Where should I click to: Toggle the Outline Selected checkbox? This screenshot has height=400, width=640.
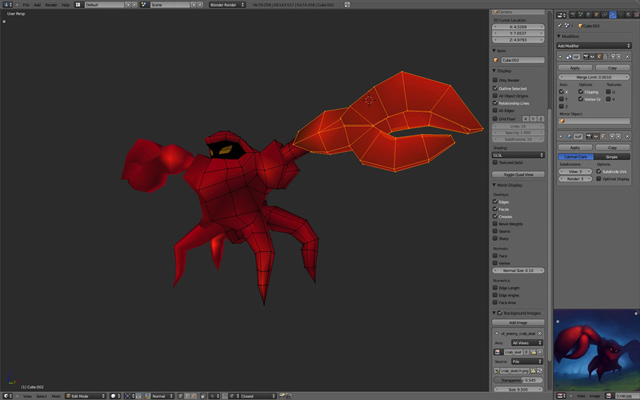[x=496, y=87]
